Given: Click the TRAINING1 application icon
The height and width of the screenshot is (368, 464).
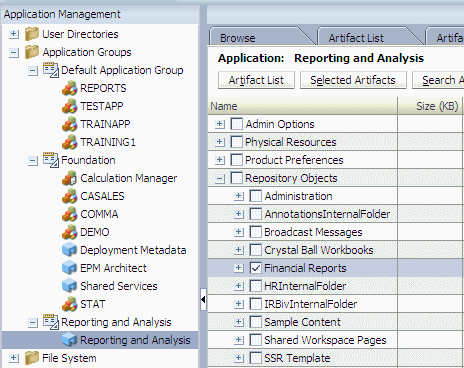Looking at the screenshot, I should pyautogui.click(x=69, y=142).
